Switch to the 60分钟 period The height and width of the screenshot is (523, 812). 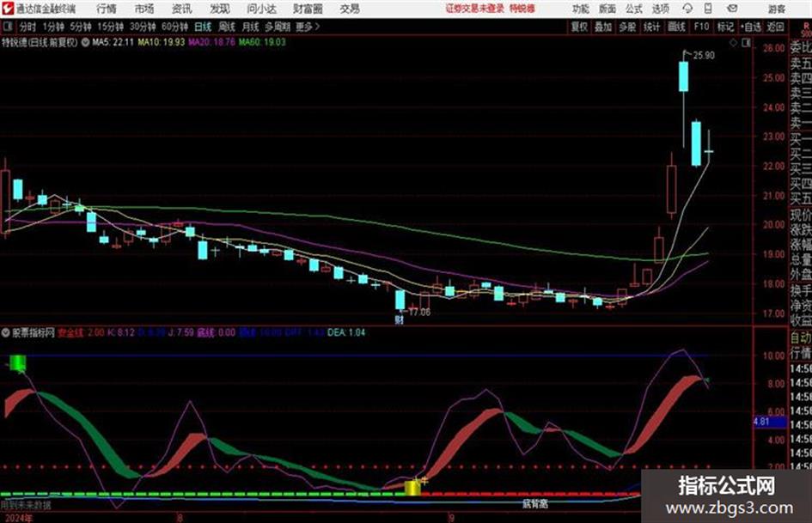[175, 27]
